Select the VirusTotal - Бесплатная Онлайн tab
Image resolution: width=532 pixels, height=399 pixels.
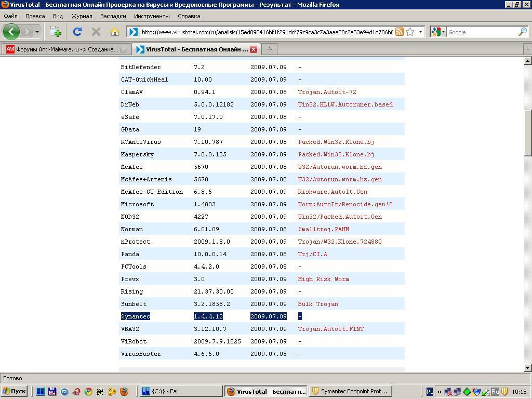(x=196, y=49)
